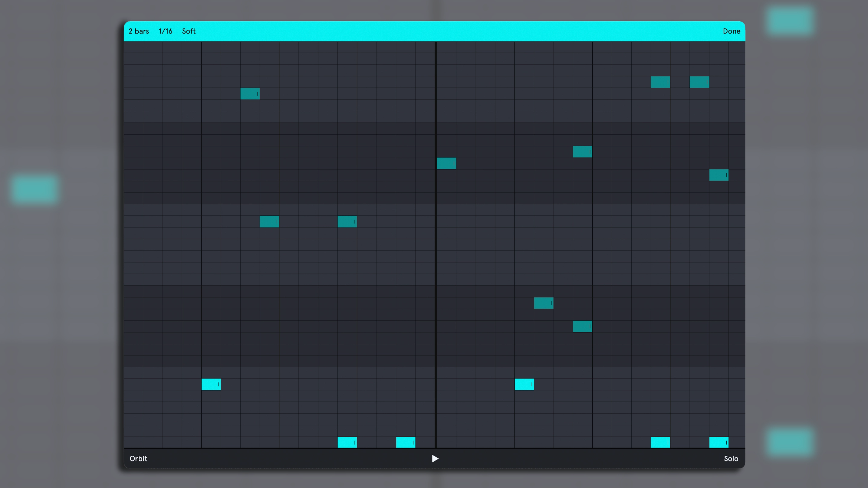Image resolution: width=868 pixels, height=488 pixels.
Task: Select bar one's last bright bottom-row note
Action: [x=406, y=442]
